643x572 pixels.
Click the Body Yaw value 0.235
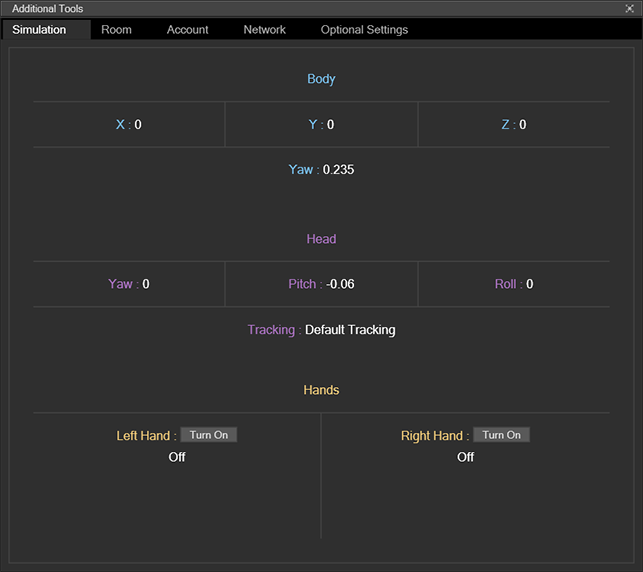tap(338, 170)
